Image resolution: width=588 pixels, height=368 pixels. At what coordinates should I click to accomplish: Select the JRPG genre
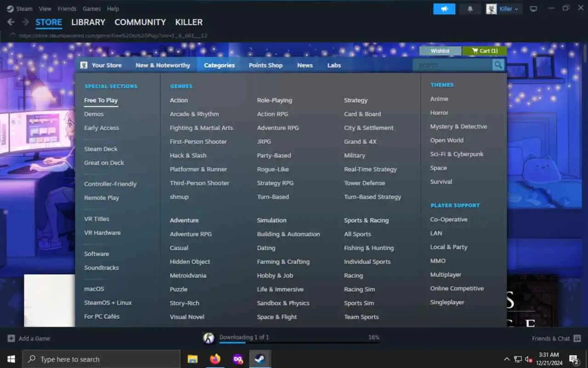coord(264,142)
